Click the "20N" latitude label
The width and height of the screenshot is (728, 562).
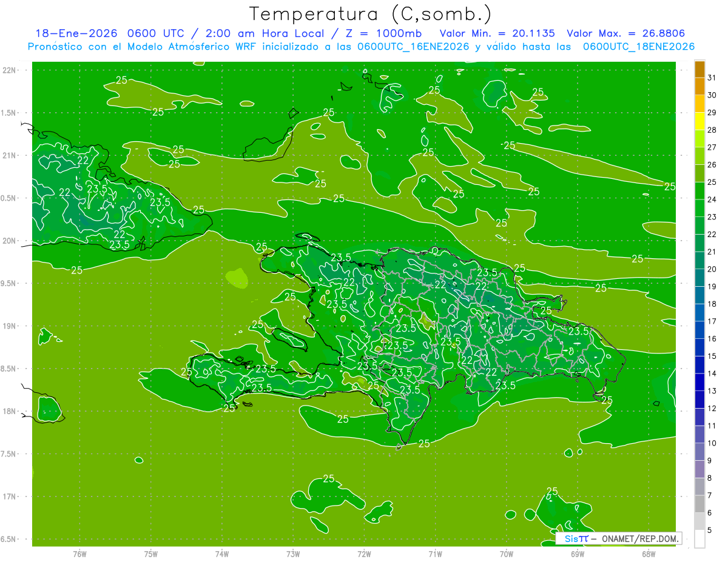click(9, 241)
